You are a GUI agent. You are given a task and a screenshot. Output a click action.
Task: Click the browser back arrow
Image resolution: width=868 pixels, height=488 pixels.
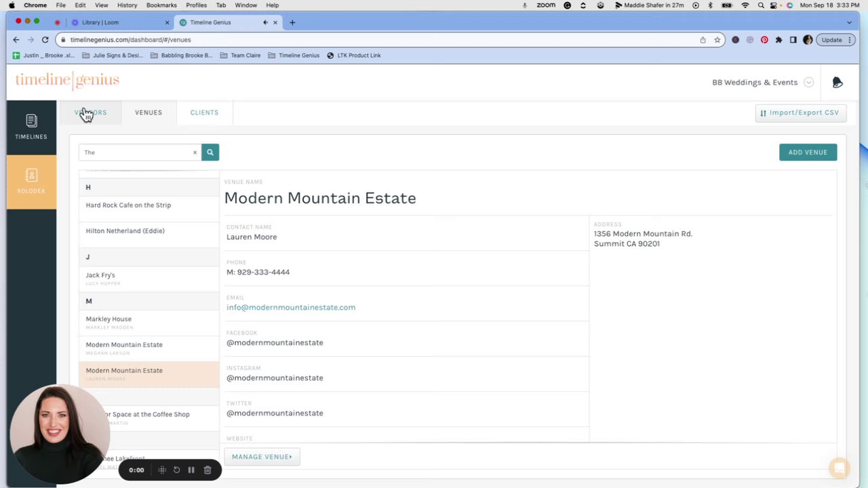point(16,40)
